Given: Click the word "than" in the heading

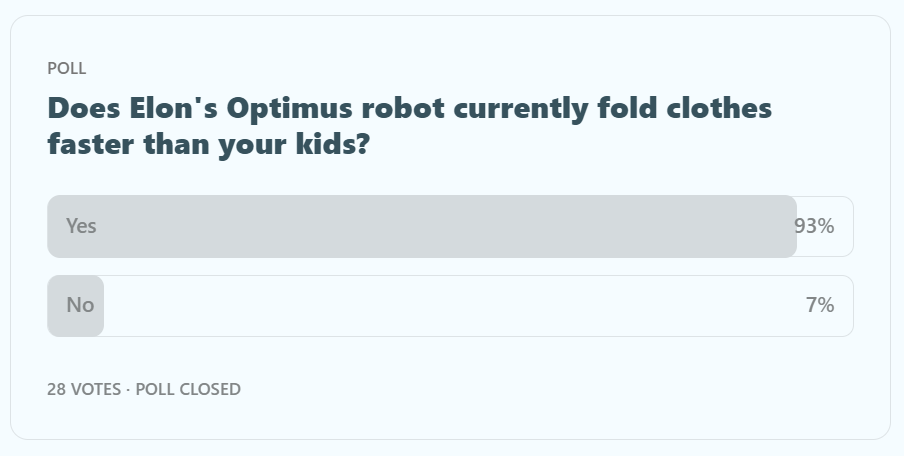Looking at the screenshot, I should pyautogui.click(x=177, y=144).
